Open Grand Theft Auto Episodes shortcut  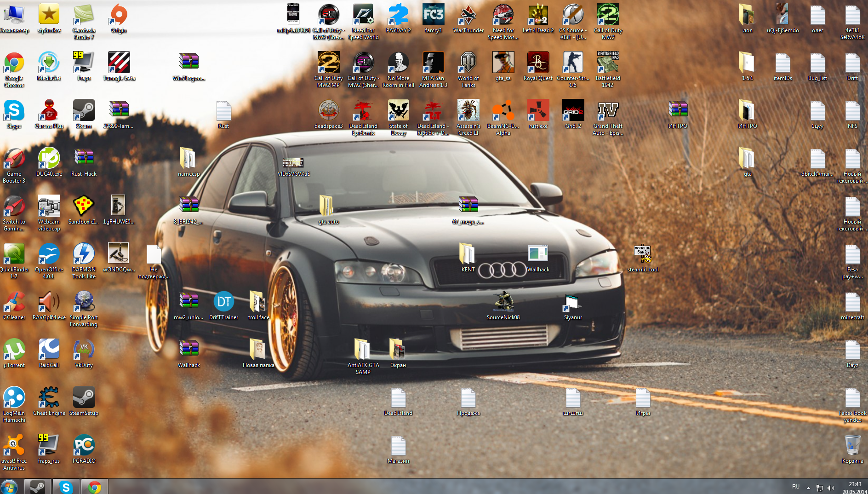(x=608, y=117)
